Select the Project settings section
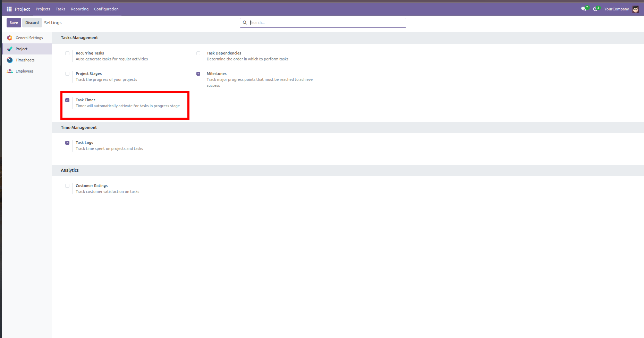Viewport: 644px width, 338px height. (27, 49)
